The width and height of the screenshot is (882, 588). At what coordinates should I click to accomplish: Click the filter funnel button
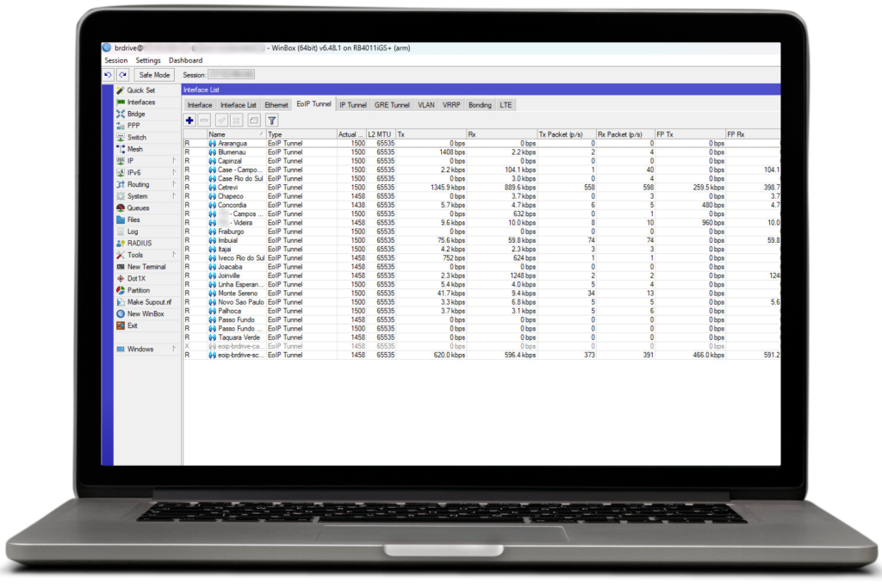pyautogui.click(x=271, y=121)
